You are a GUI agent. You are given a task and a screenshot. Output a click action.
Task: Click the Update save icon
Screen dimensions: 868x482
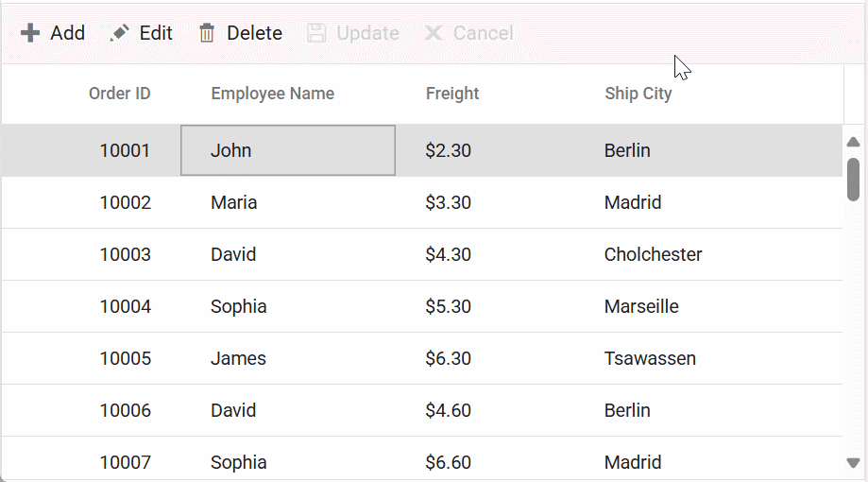317,33
